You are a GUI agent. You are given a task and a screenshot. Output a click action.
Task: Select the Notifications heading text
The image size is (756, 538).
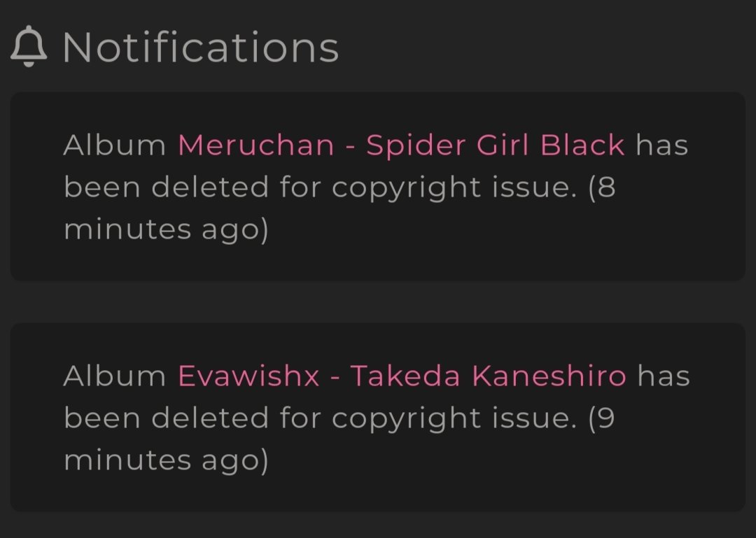pos(201,48)
